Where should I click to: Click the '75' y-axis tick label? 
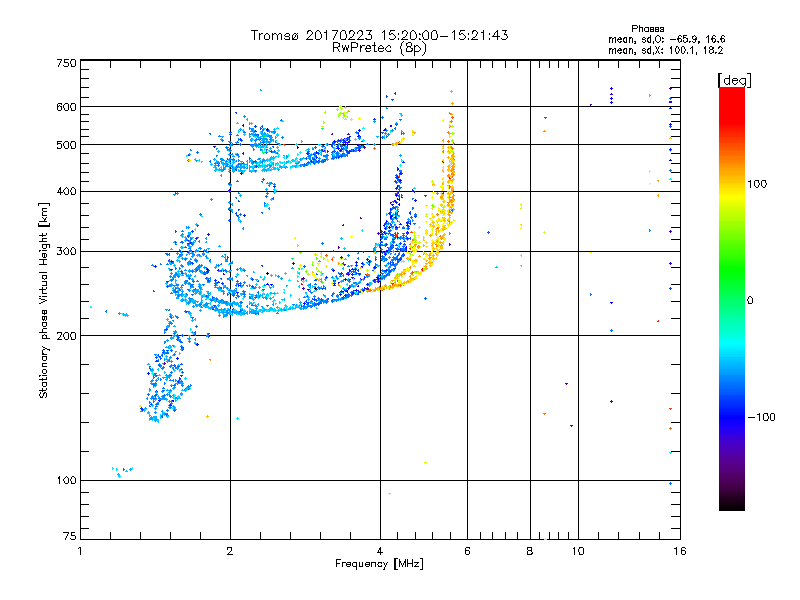(70, 536)
